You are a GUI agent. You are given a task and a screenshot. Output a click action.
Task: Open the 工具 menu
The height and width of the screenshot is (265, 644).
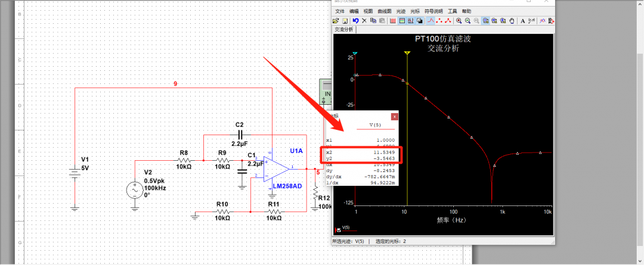[x=453, y=11]
